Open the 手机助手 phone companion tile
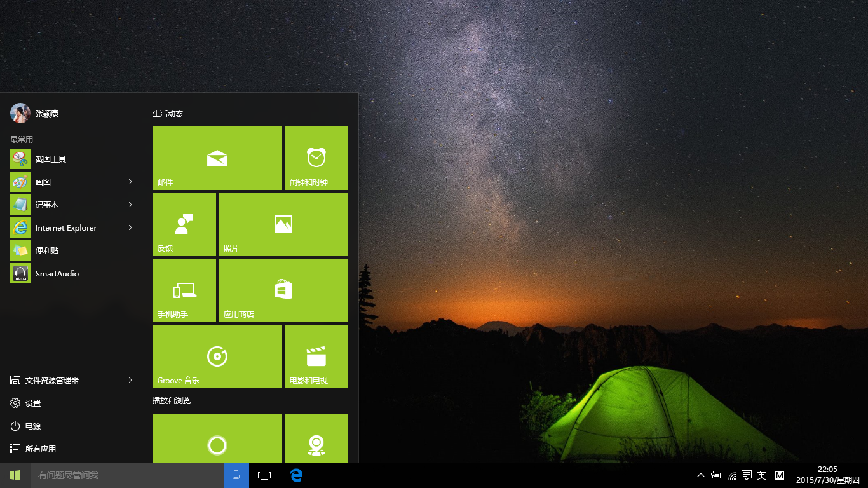The image size is (868, 488). coord(184,290)
